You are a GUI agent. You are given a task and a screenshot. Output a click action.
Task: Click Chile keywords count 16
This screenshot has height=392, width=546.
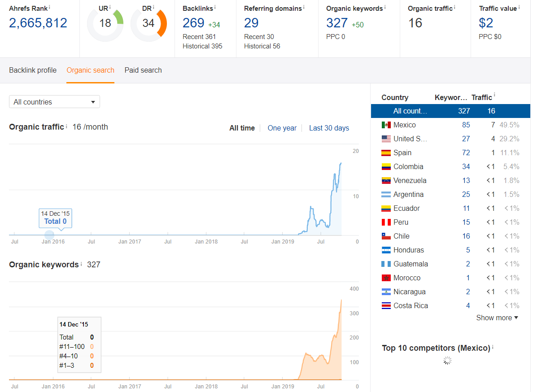pyautogui.click(x=466, y=236)
